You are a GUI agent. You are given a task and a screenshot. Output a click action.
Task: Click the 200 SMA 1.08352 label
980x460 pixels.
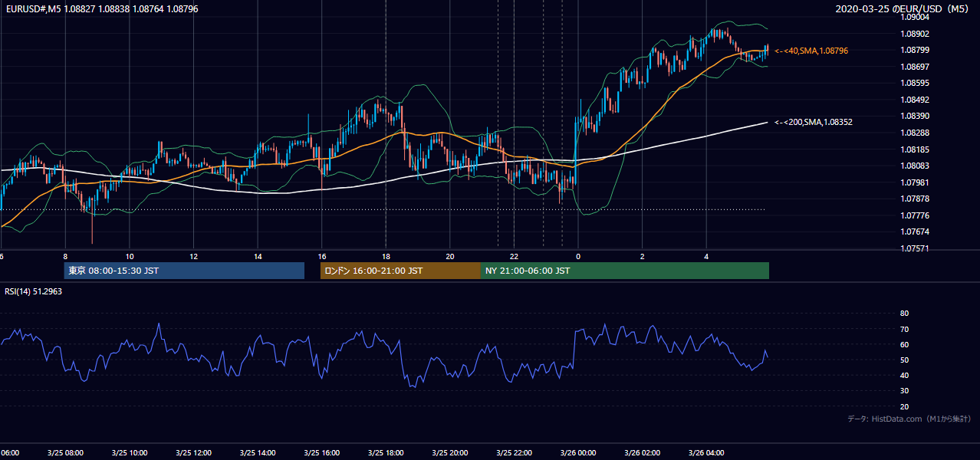[814, 122]
